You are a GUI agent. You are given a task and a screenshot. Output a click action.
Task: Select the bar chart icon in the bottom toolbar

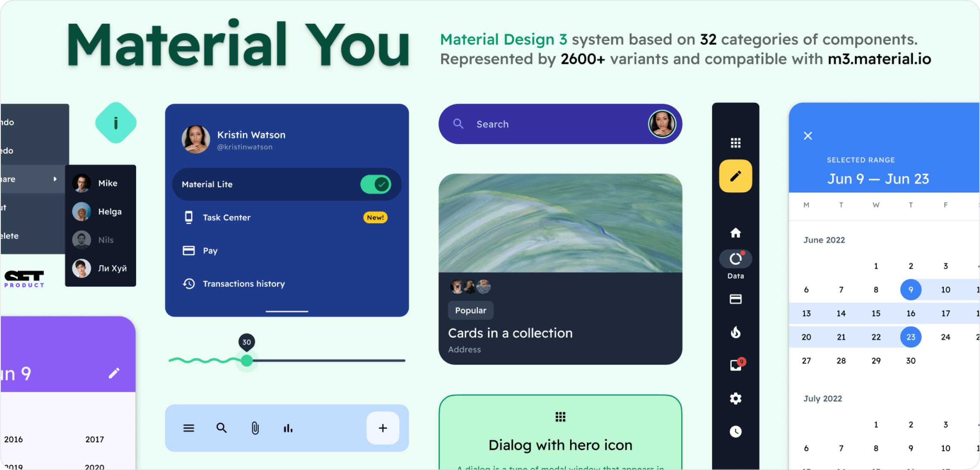288,428
